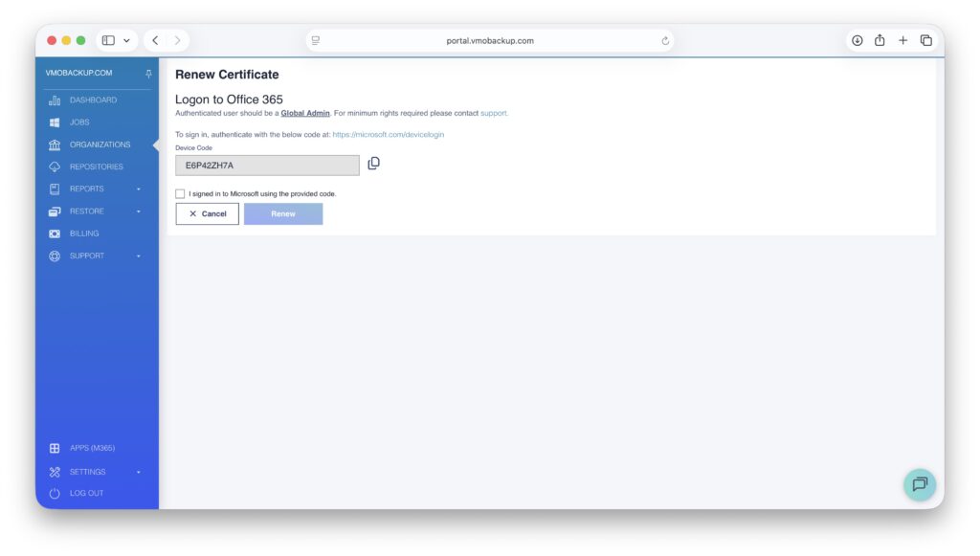
Task: Expand the Settings submenu arrow
Action: click(138, 472)
